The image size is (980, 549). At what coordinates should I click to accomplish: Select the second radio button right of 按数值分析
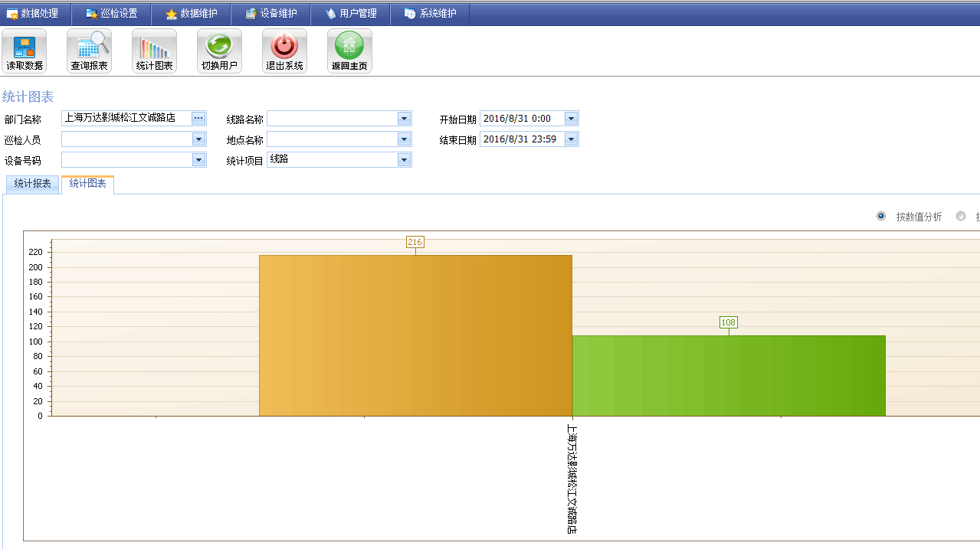tap(961, 217)
